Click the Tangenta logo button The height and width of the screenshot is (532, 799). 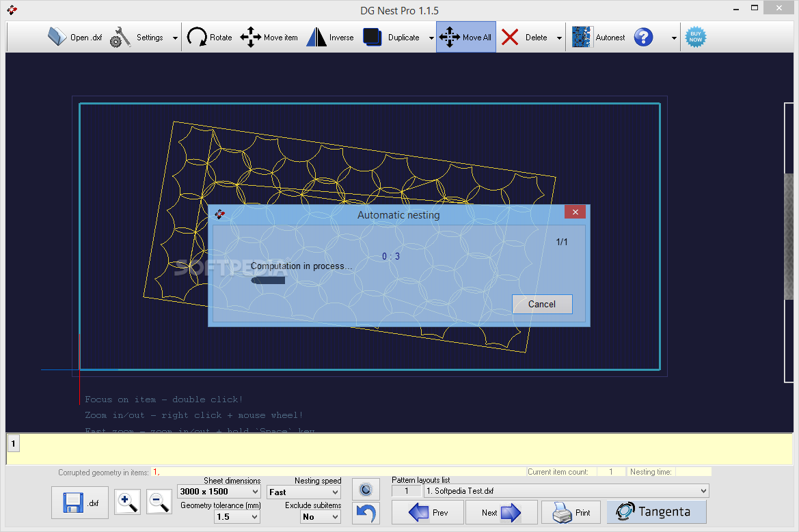point(656,512)
